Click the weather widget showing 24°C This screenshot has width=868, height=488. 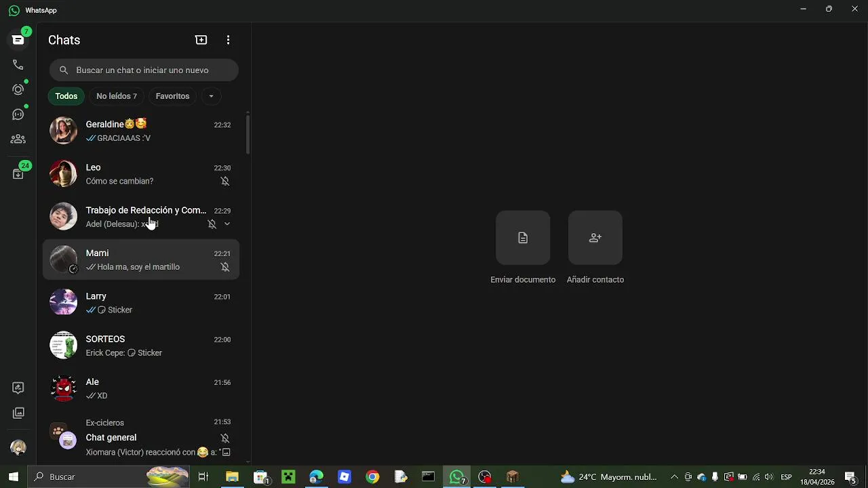pos(608,476)
